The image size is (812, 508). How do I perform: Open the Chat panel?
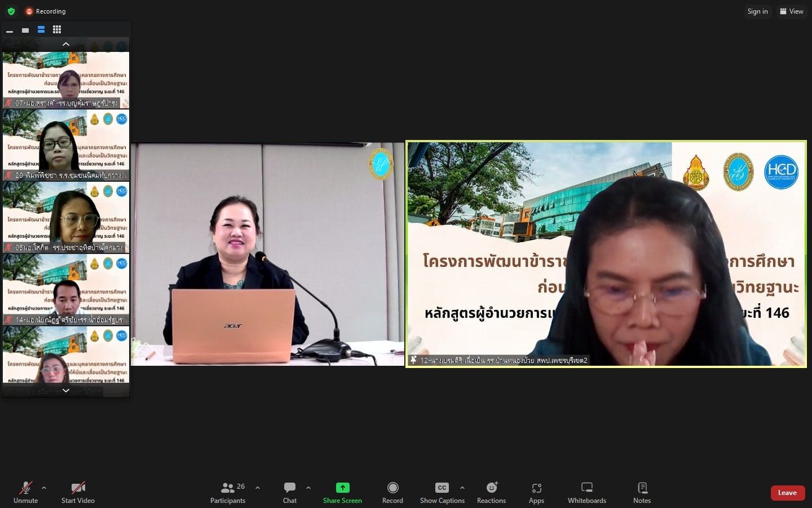pos(290,492)
